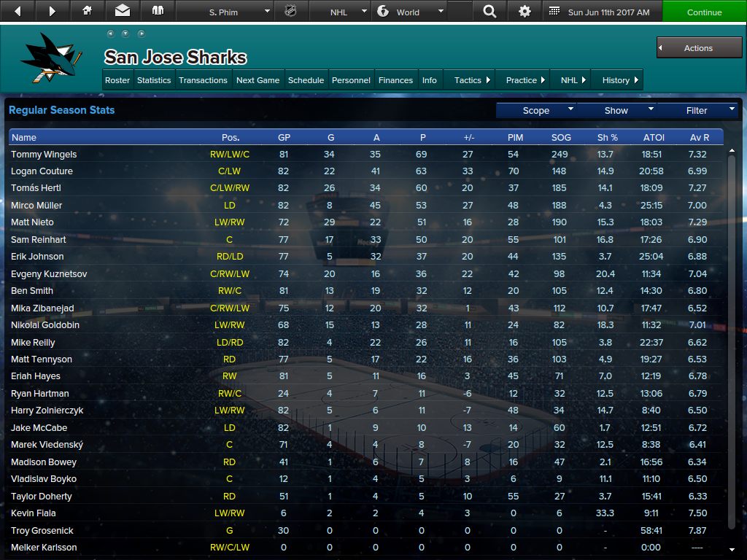Expand the Show dropdown
747x560 pixels.
tap(616, 111)
